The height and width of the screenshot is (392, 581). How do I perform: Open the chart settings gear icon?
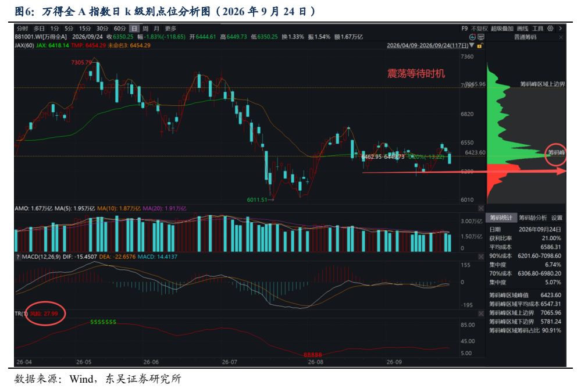pyautogui.click(x=550, y=28)
